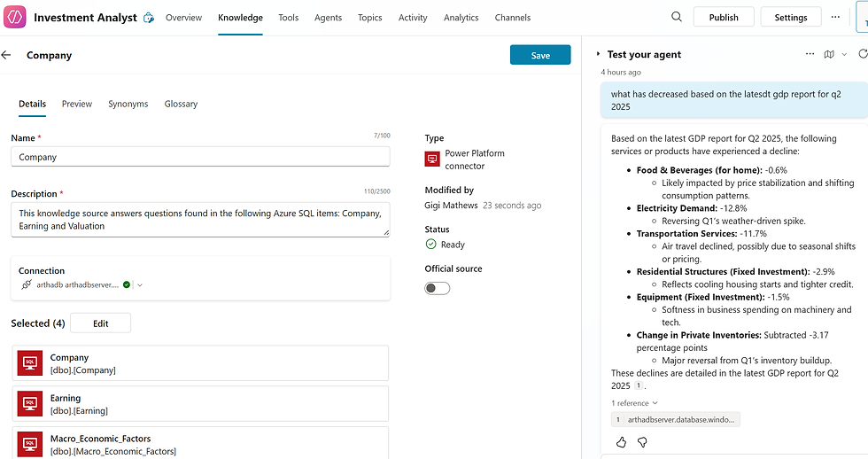Click the Earning SQL table icon
The height and width of the screenshot is (459, 868).
29,404
